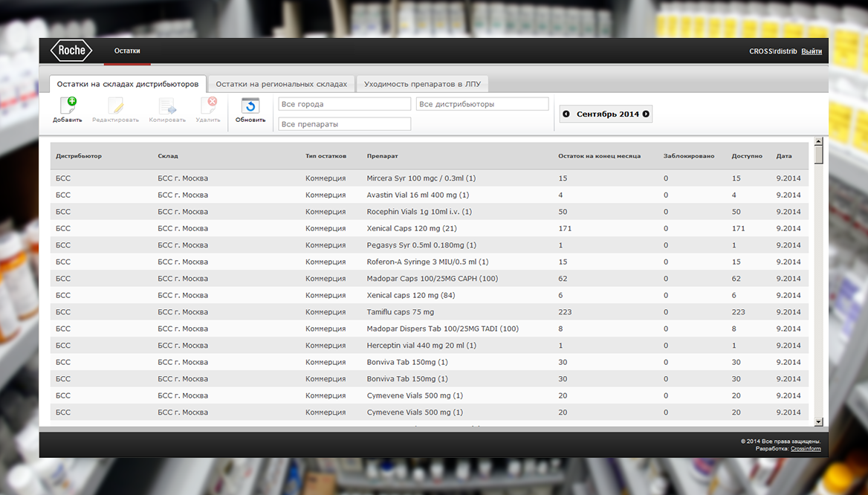This screenshot has width=868, height=495.
Task: Select the Tamiflu caps 75 mg row
Action: tap(400, 312)
